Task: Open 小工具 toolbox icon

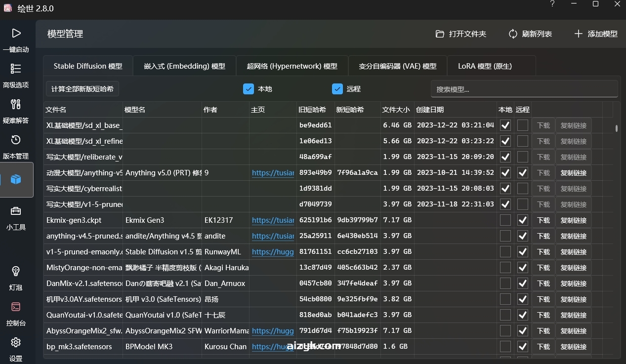Action: click(x=16, y=211)
